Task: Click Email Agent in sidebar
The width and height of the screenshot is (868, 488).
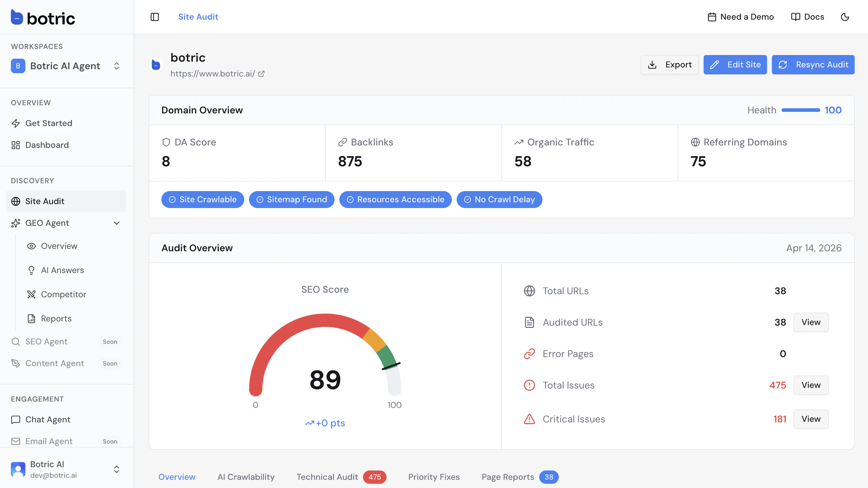Action: [x=66, y=441]
